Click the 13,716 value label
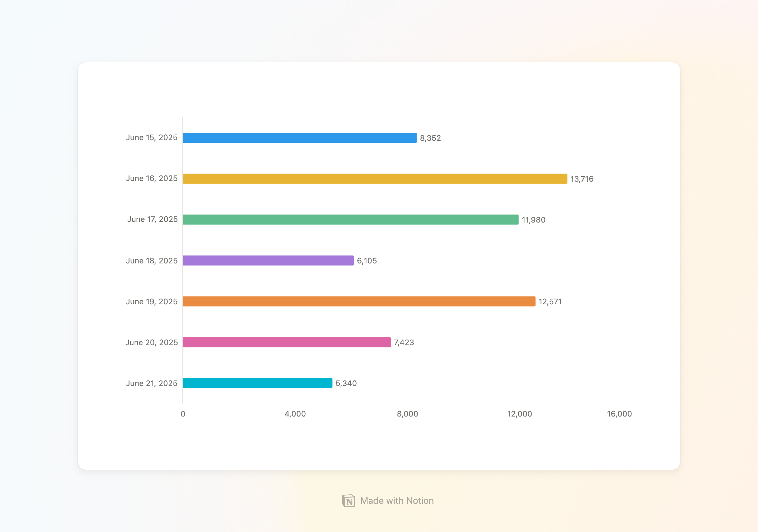Viewport: 758px width, 532px height. 582,179
